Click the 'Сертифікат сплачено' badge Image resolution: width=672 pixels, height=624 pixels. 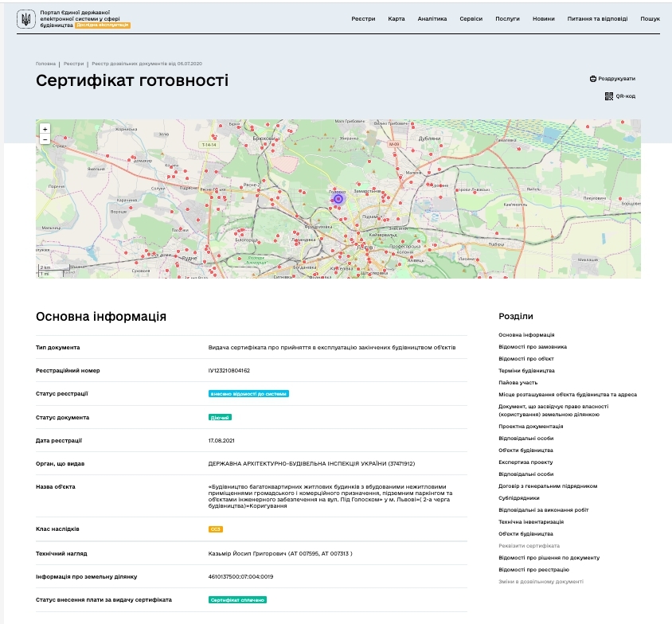237,600
